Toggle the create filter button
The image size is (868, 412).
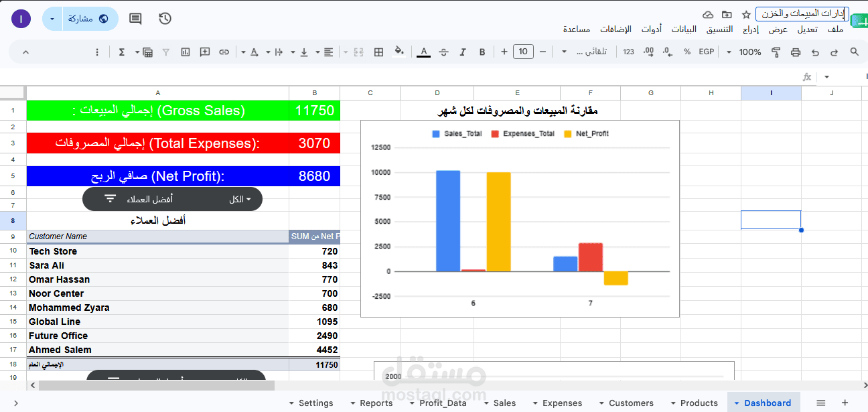166,52
